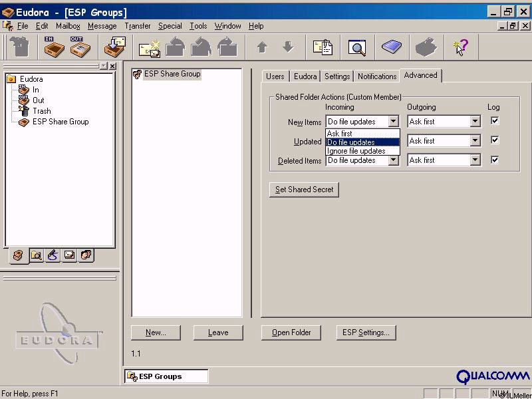The image size is (532, 399).
Task: Open the Transfer menu
Action: click(x=138, y=26)
